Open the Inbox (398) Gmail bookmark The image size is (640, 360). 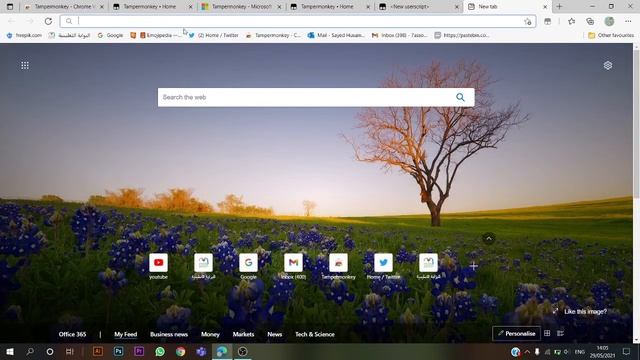click(400, 36)
